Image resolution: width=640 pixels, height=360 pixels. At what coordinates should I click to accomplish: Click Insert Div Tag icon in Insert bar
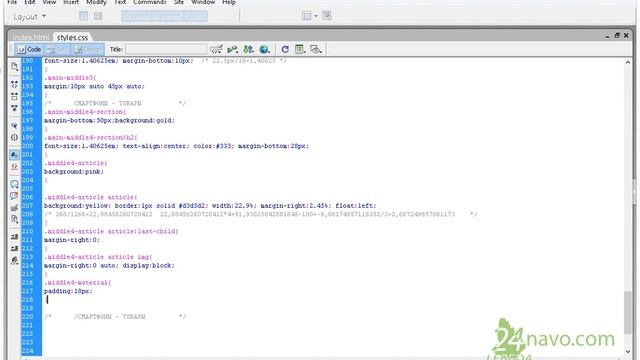[83, 16]
